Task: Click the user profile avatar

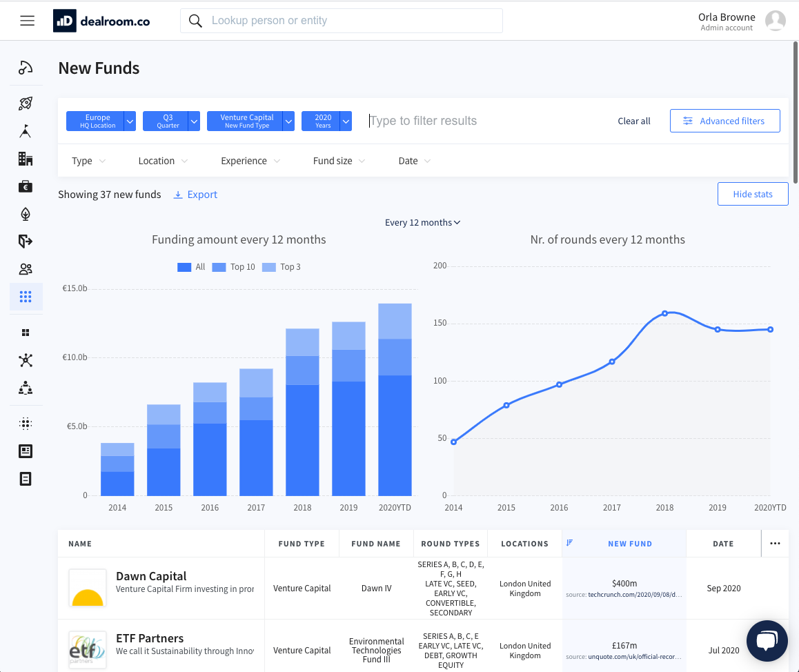Action: pyautogui.click(x=776, y=21)
